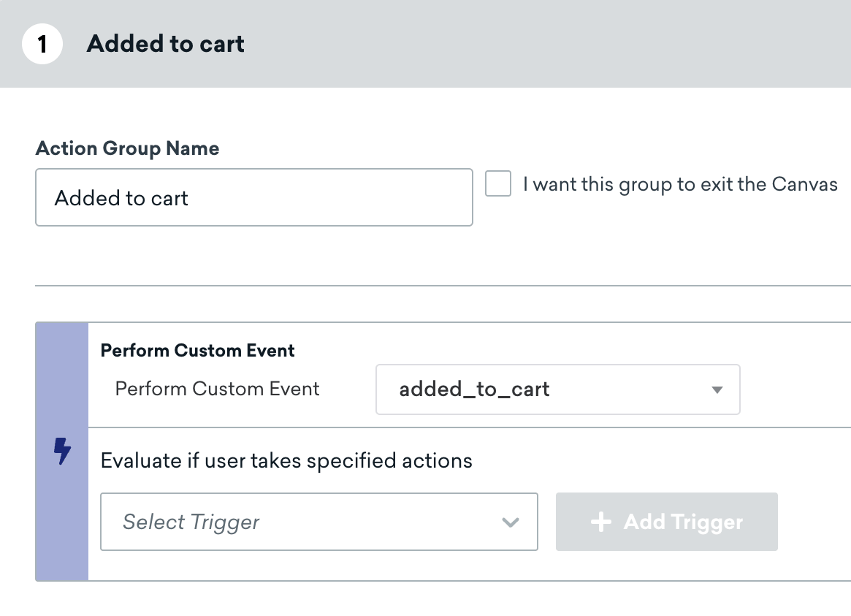Edit the Action Group Name field
Viewport: 851px width, 616px height.
point(254,197)
